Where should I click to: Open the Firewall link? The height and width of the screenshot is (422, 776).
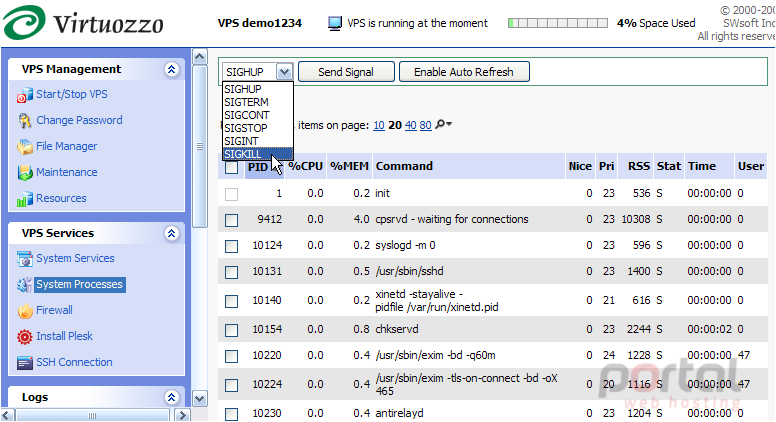54,310
